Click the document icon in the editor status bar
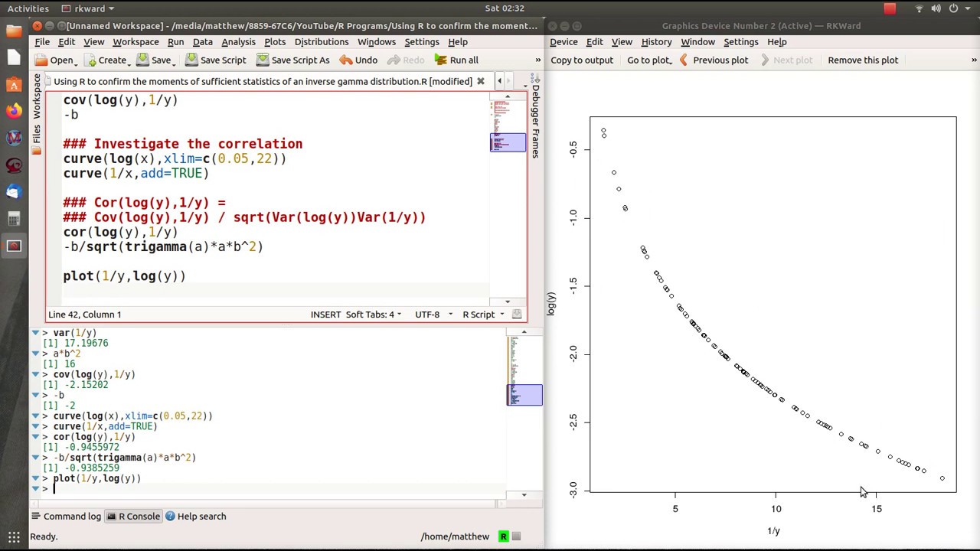 pyautogui.click(x=518, y=315)
